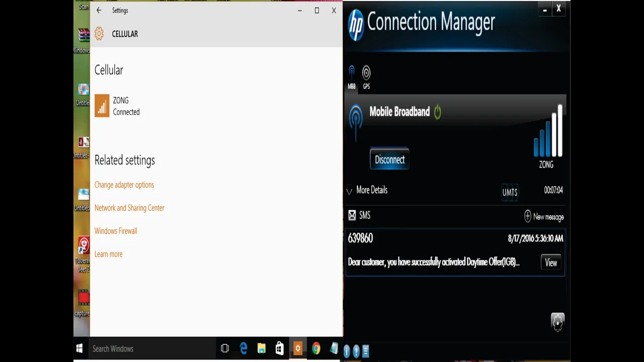The height and width of the screenshot is (362, 644).
Task: Open the Tubera Jeet desktop icon
Action: (83, 255)
